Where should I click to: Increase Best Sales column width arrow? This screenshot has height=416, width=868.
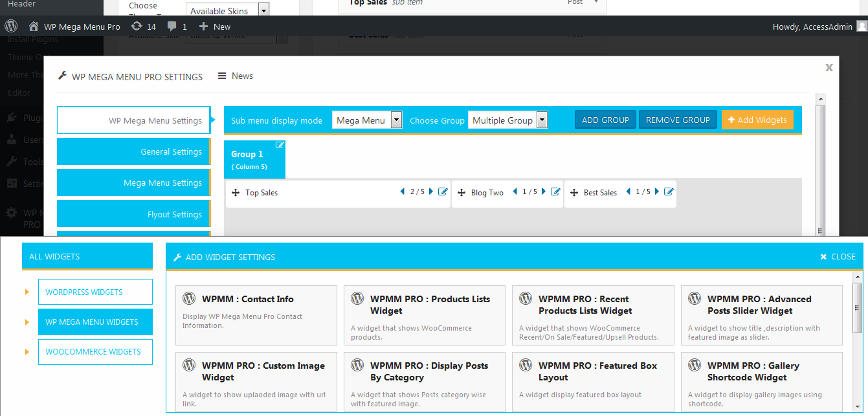coord(657,192)
